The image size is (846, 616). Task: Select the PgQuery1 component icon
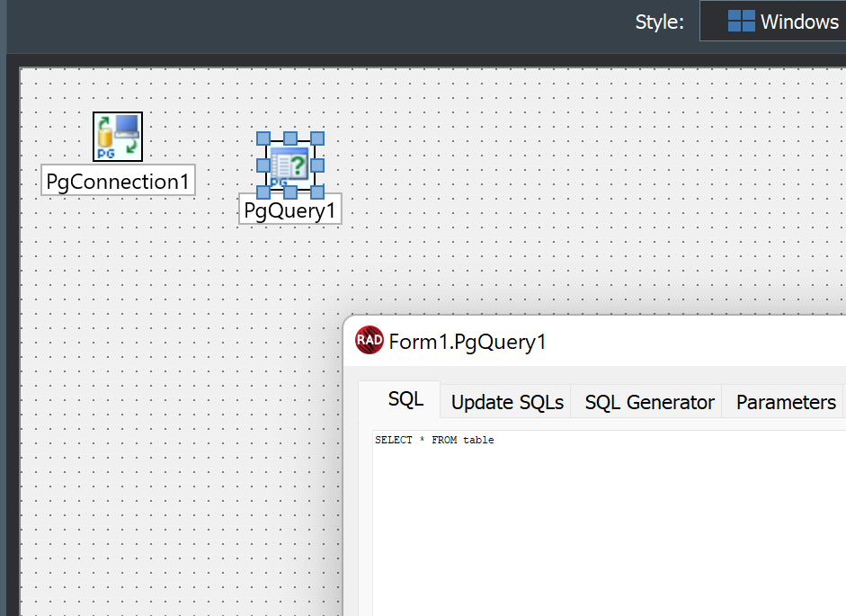(x=289, y=166)
